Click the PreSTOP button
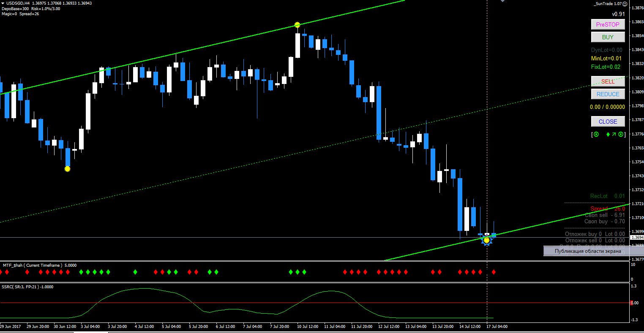Image resolution: width=644 pixels, height=333 pixels. (608, 24)
